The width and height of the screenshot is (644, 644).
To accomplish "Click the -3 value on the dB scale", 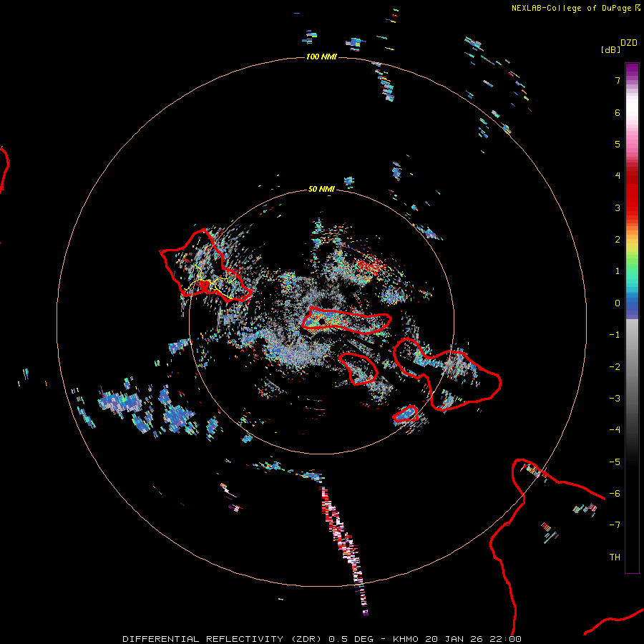I will 615,399.
